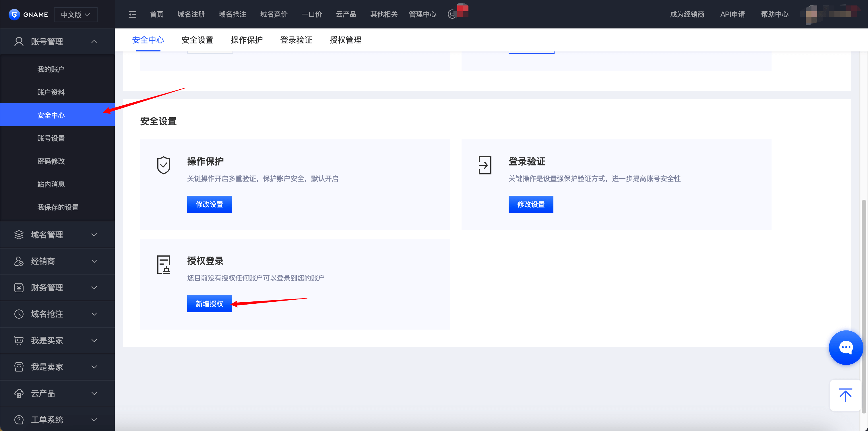Expand the 我是买家 section chevron

[x=94, y=340]
